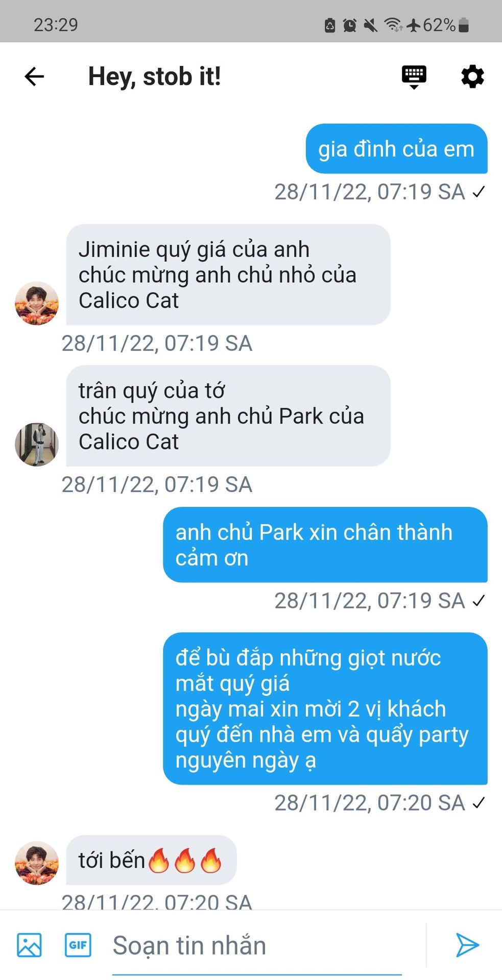Select the 'để bù đắp những giọt' bubble
The image size is (502, 980).
click(x=325, y=708)
